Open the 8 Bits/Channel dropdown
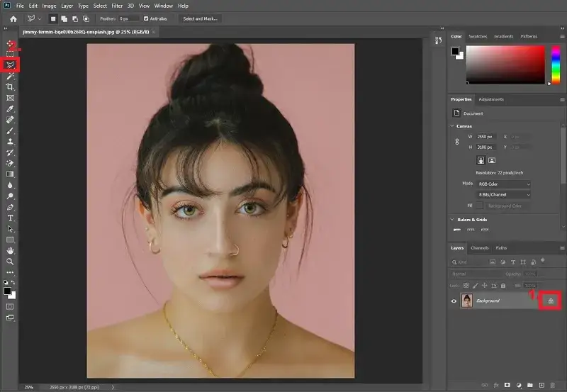567x392 pixels. 504,194
